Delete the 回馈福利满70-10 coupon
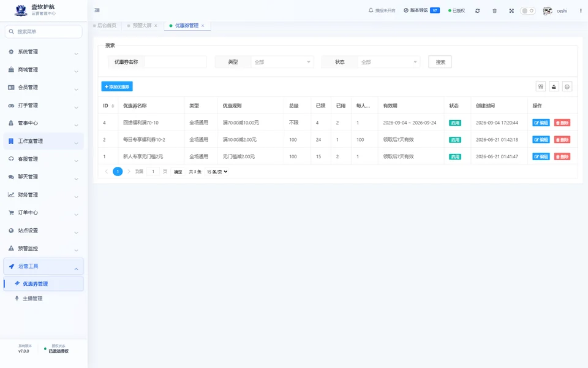 (562, 123)
